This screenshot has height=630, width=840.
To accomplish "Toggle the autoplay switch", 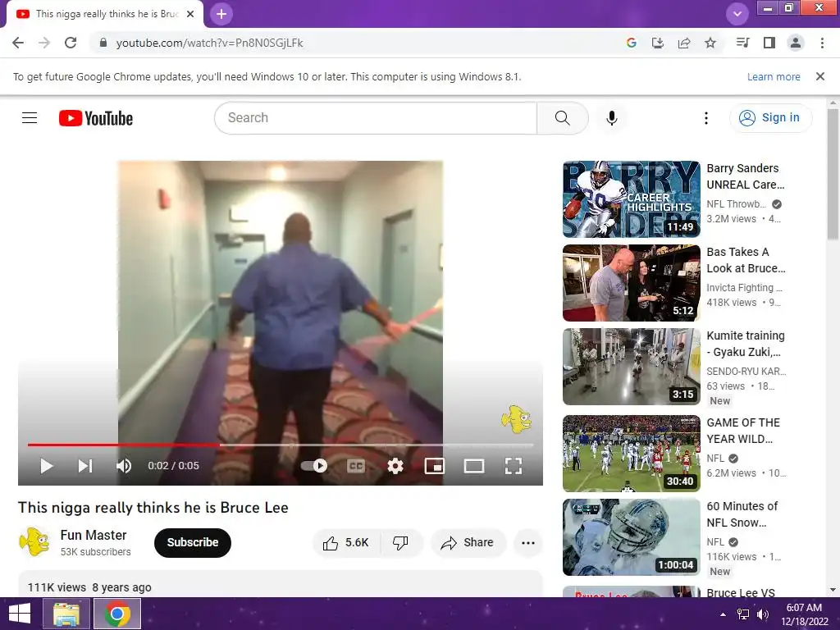I will pos(314,466).
